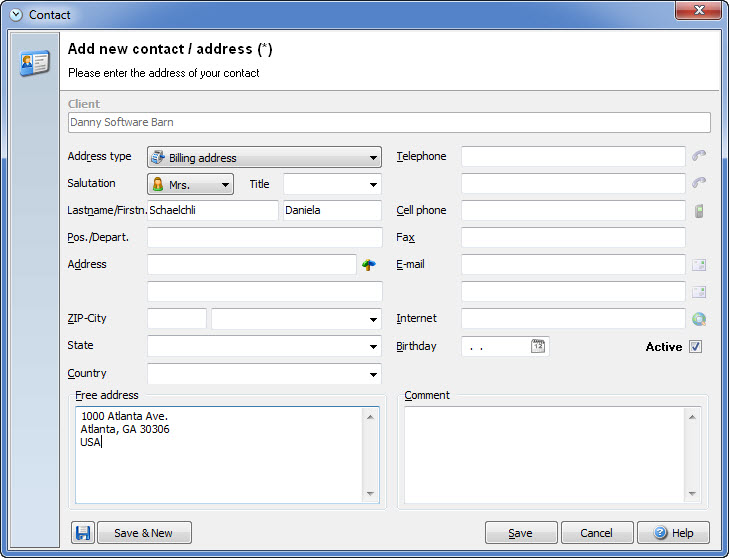Click the 'Atlanta, GA 30306' text line
Screen dimensions: 729x558
(125, 429)
